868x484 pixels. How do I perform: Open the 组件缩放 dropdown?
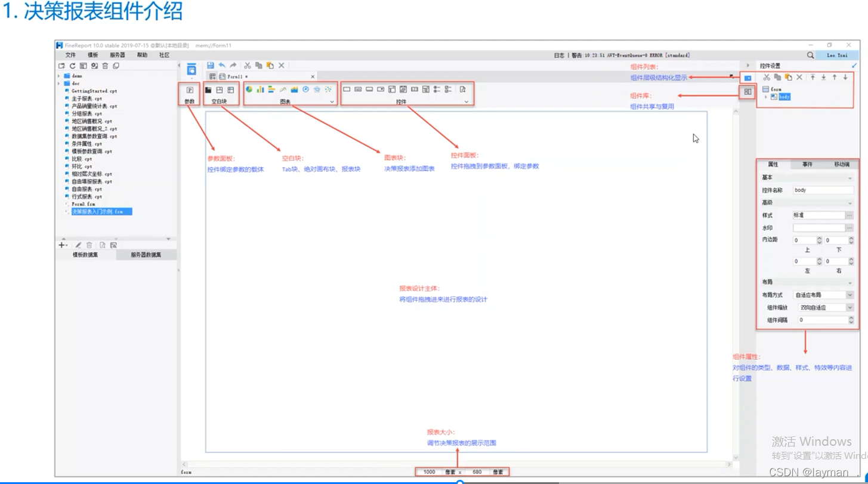850,307
